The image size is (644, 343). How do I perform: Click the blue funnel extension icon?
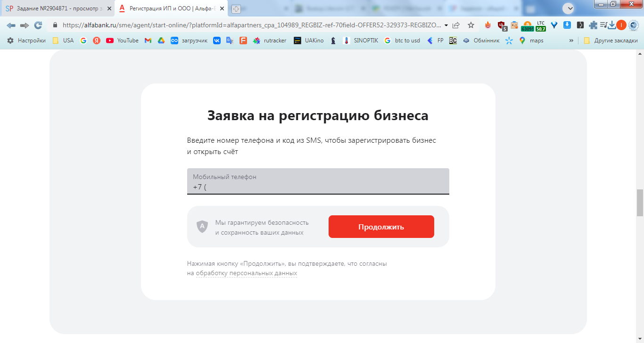(x=554, y=25)
